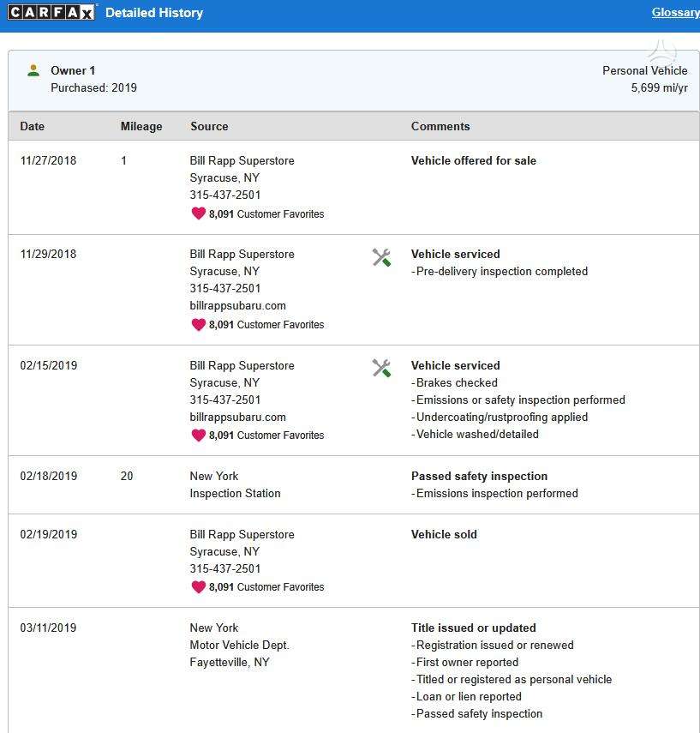Click the date 02/18/2019

pyautogui.click(x=49, y=477)
